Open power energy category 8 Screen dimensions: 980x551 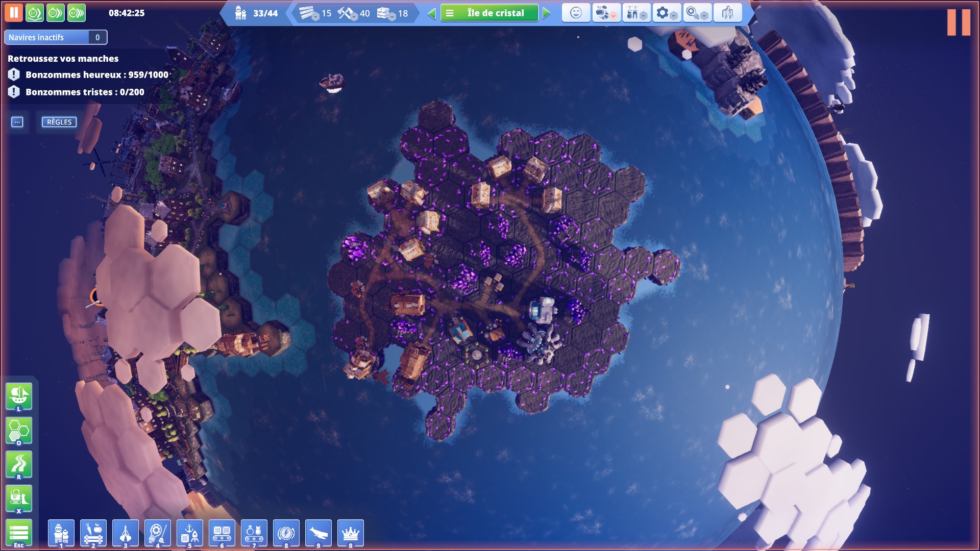coord(286,534)
